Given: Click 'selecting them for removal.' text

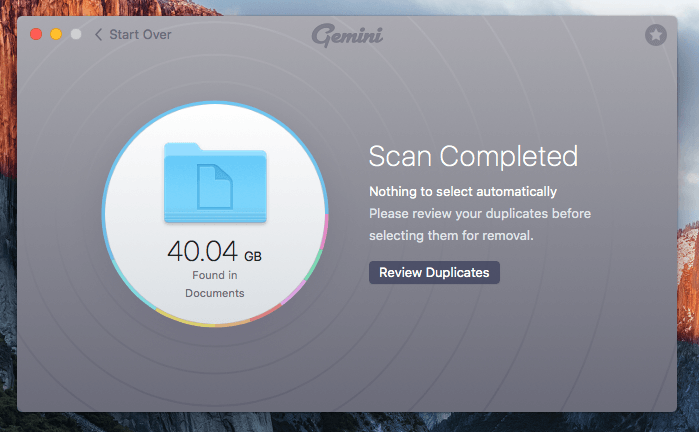Looking at the screenshot, I should [x=451, y=235].
